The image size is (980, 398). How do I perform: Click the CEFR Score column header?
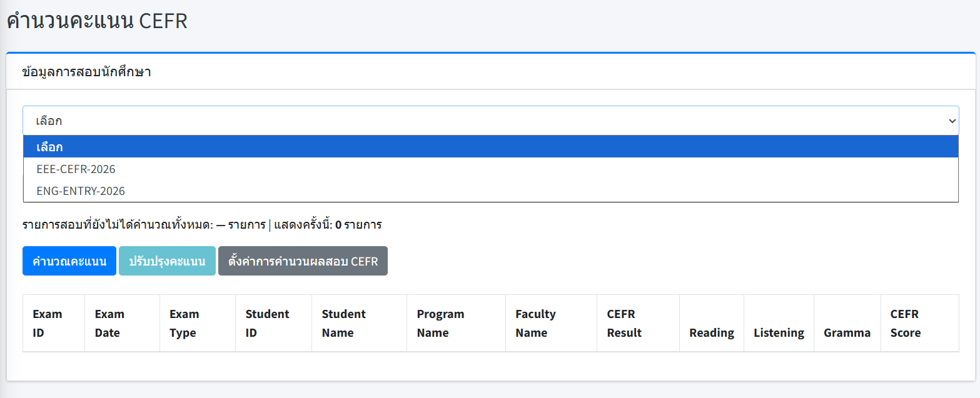pos(919,323)
